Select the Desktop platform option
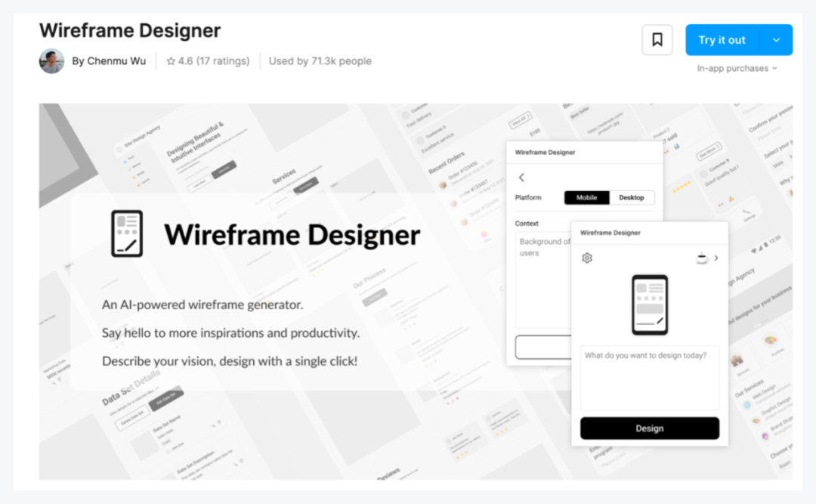Image resolution: width=816 pixels, height=504 pixels. [631, 197]
